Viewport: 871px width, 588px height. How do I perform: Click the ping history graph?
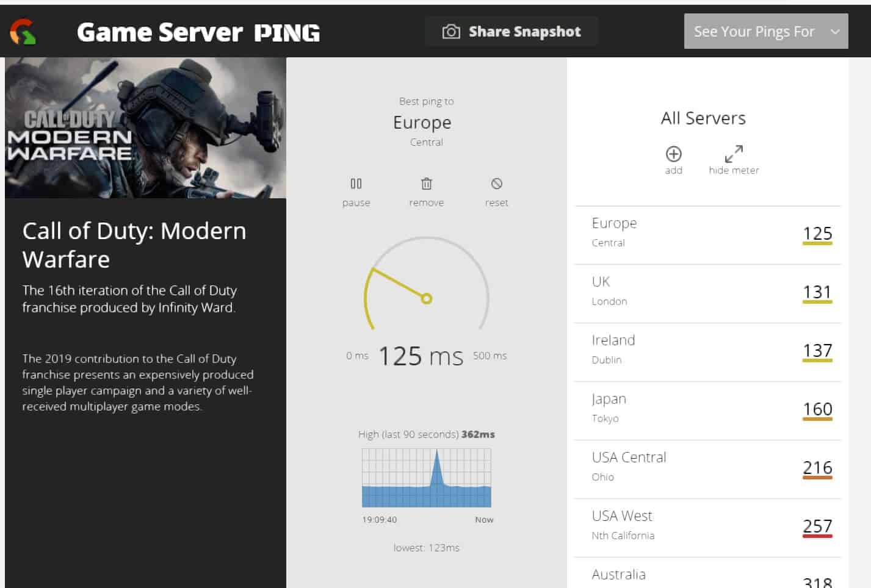(427, 478)
